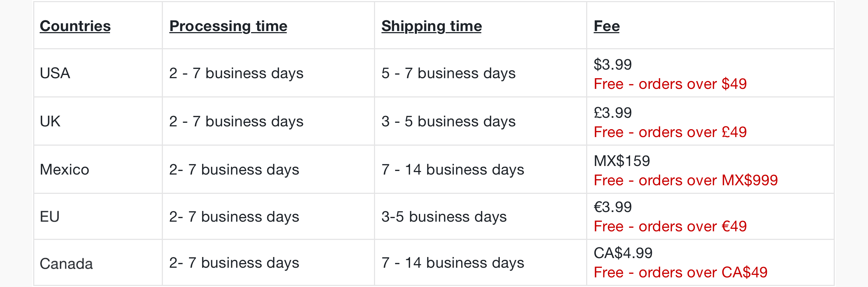The image size is (868, 287).
Task: Click the MX$159 fee amount
Action: tap(622, 161)
